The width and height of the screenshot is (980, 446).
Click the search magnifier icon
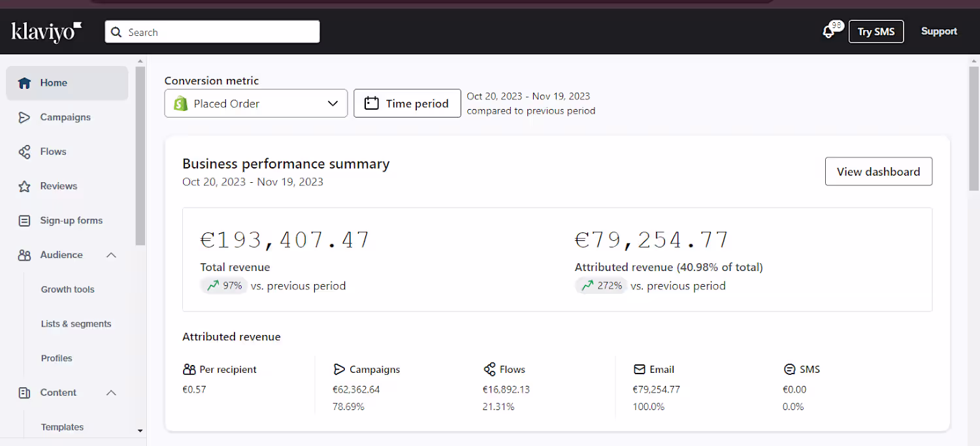116,32
